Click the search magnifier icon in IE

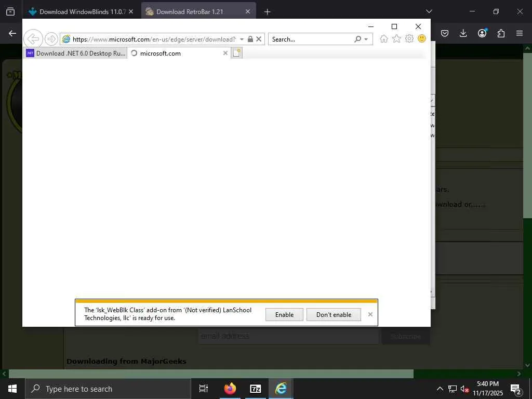point(357,39)
